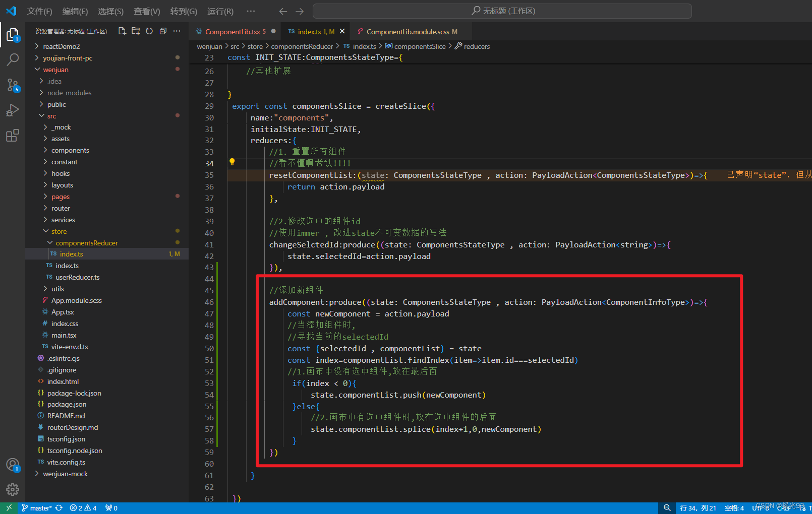Open the overflow menu ellipsis in menu bar

click(251, 11)
